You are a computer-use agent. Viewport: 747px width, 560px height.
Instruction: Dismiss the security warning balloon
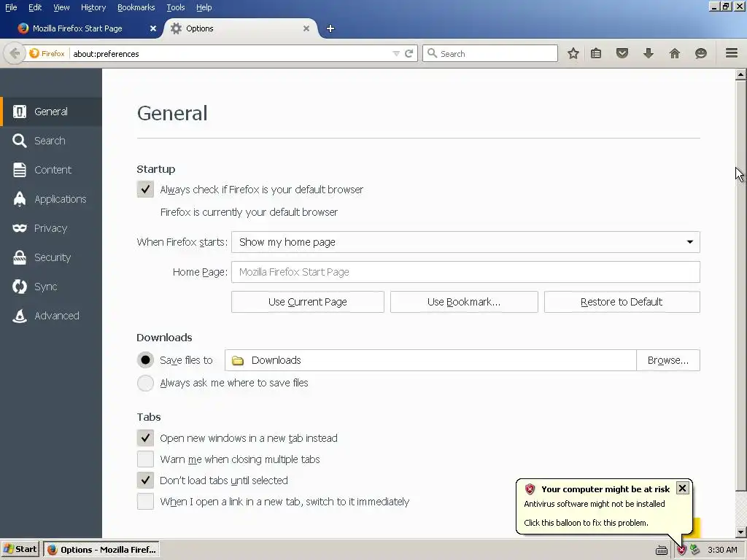coord(682,488)
